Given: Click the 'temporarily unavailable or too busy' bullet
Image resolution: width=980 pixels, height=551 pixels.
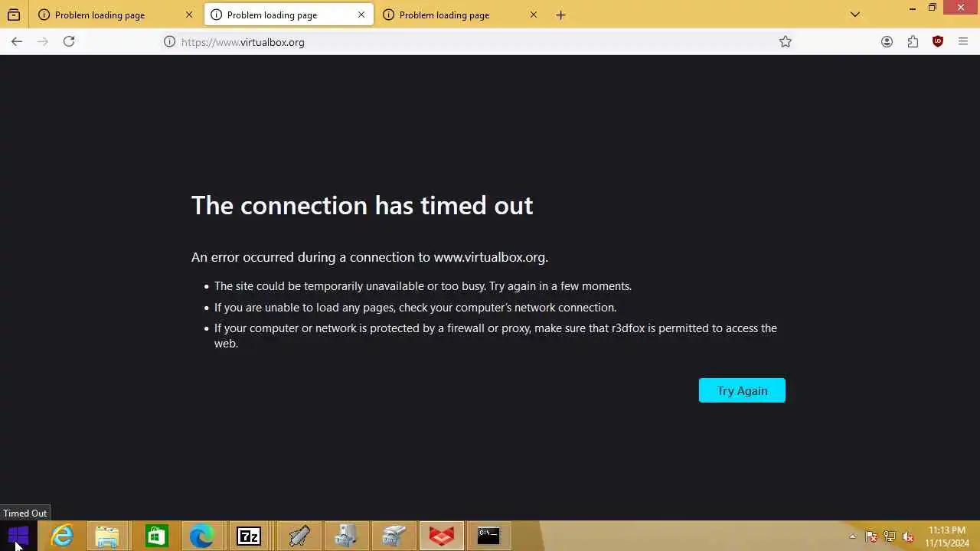Looking at the screenshot, I should click(423, 286).
